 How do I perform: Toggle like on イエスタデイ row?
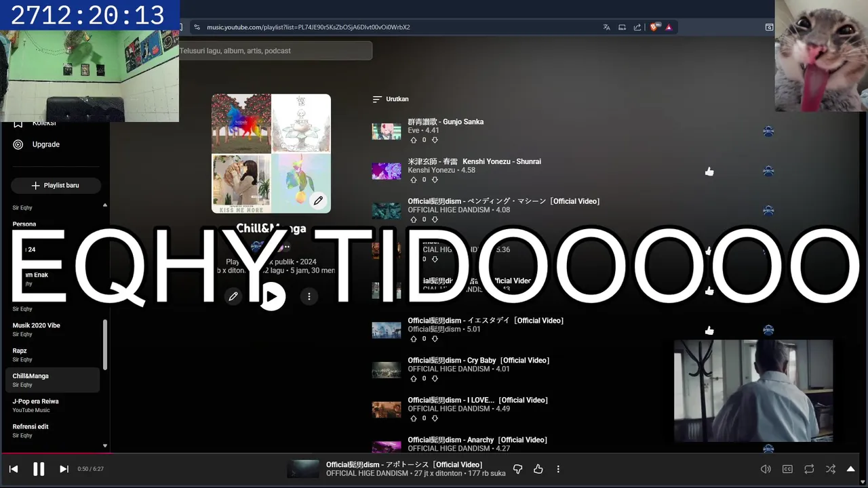(709, 330)
